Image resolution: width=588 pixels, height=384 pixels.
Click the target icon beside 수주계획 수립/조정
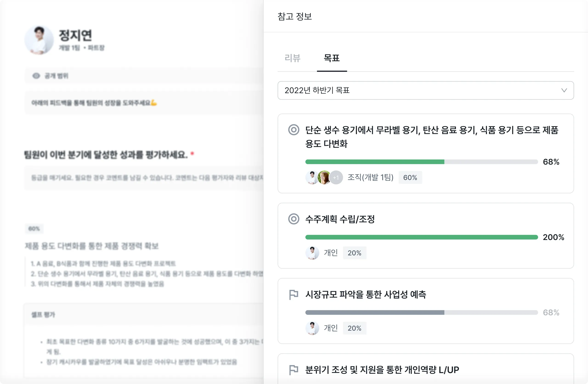[294, 219]
